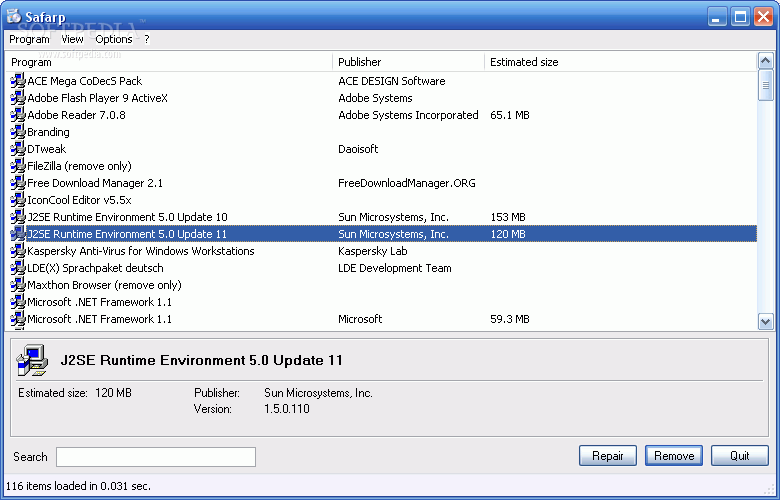This screenshot has width=780, height=500.
Task: Click the scrollbar up arrow
Action: click(765, 61)
